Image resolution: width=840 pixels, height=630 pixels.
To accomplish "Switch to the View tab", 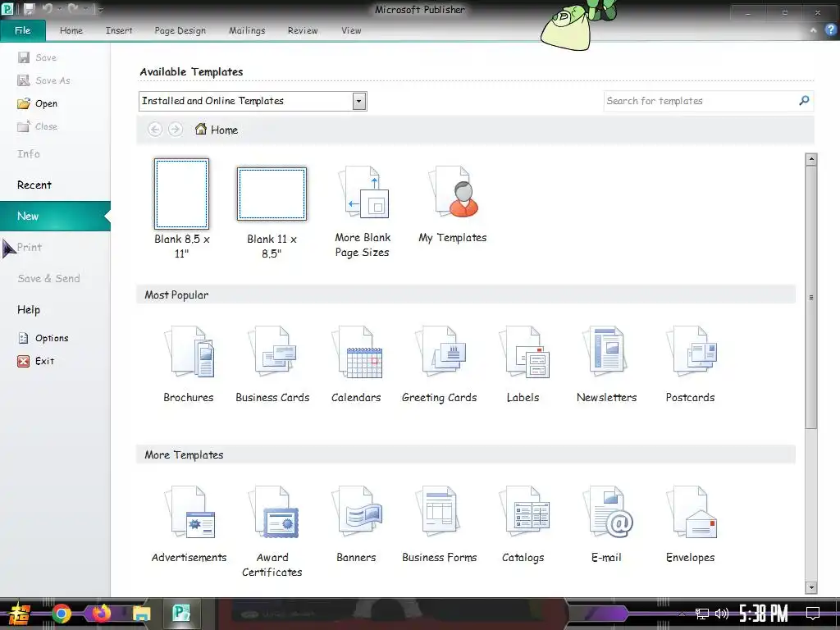I will click(351, 30).
